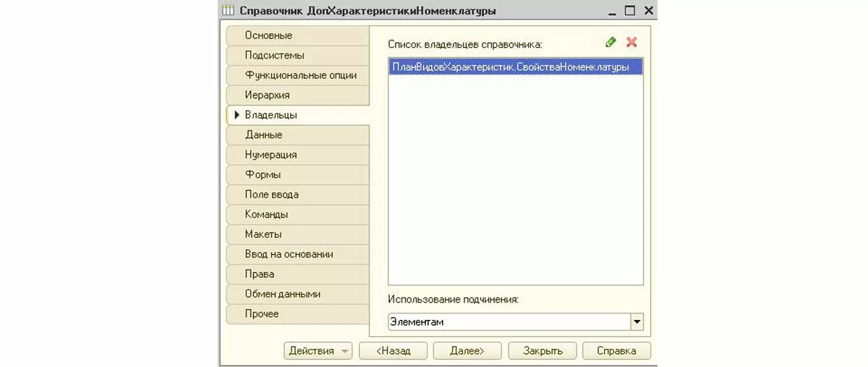Go to the Иерархия tab
Image resolution: width=868 pixels, height=367 pixels.
pos(298,95)
